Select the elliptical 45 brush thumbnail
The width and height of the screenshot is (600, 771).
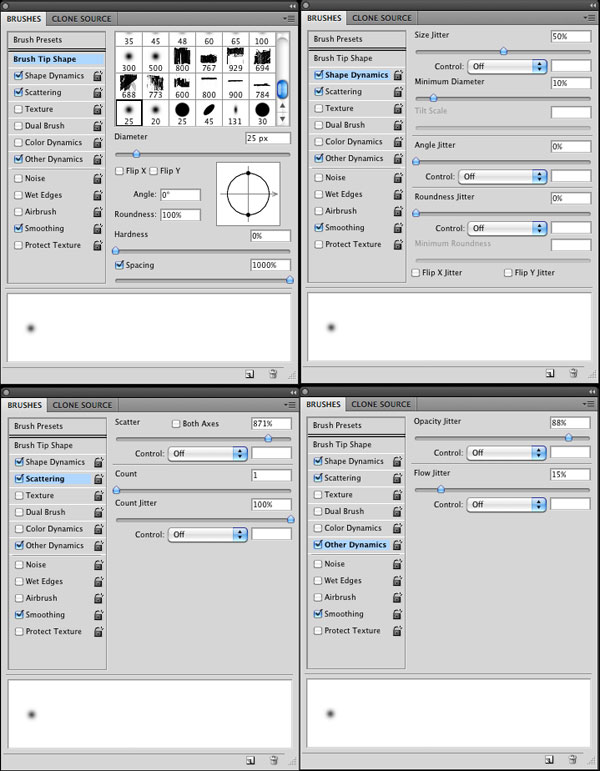click(209, 113)
